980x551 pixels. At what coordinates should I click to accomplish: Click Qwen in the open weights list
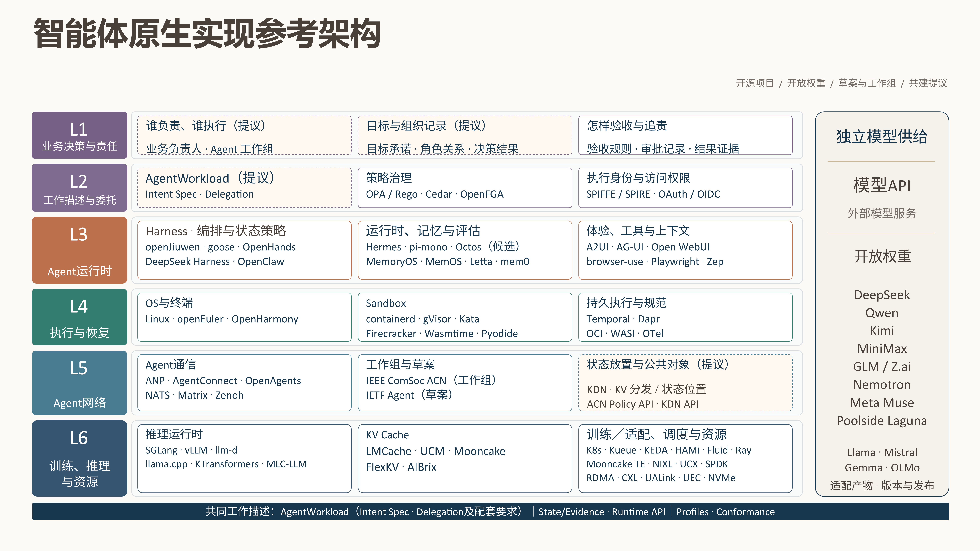pyautogui.click(x=882, y=313)
